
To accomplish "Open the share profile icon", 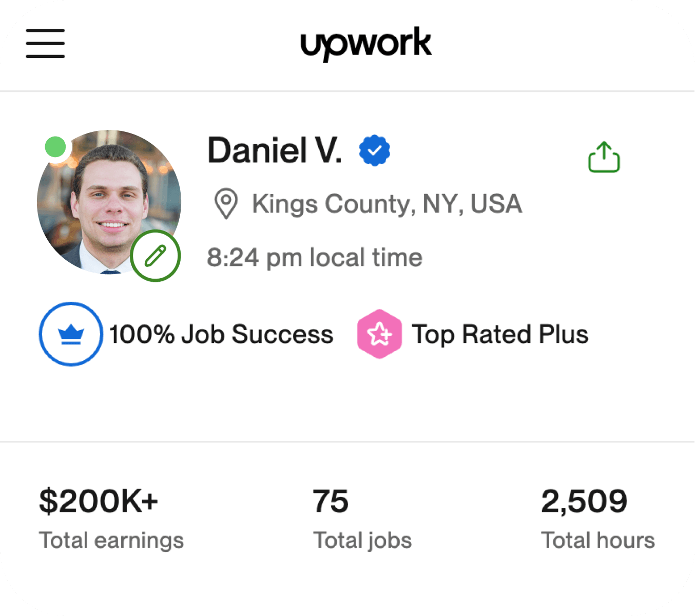I will click(x=604, y=157).
